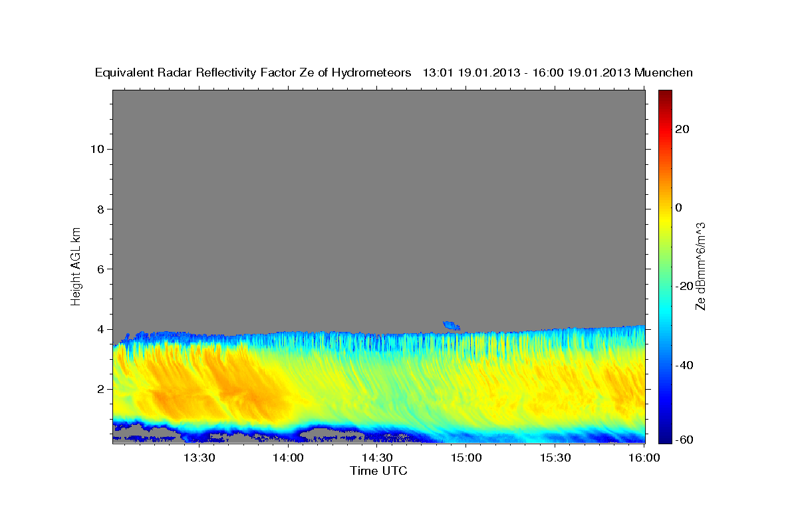Click the height tick label 6
The width and height of the screenshot is (798, 532).
[x=100, y=269]
